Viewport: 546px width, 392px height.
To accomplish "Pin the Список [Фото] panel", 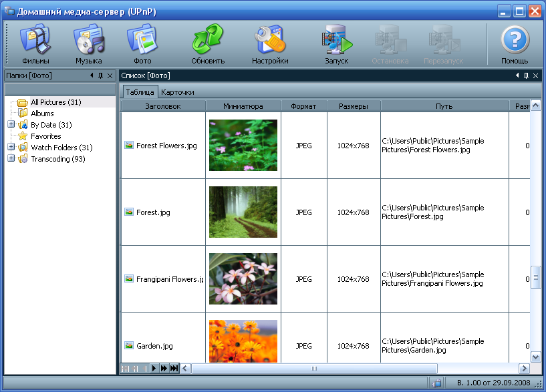I will 526,75.
